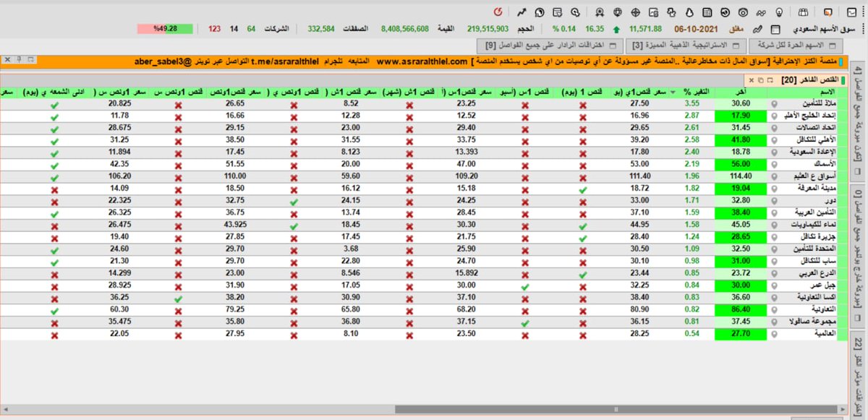Click the 1.71 change value for دور
The height and width of the screenshot is (420, 868).
692,201
